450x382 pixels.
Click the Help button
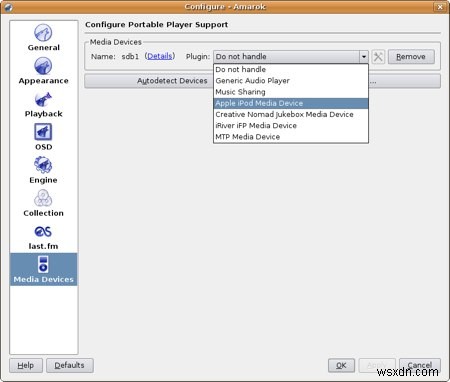pyautogui.click(x=26, y=365)
